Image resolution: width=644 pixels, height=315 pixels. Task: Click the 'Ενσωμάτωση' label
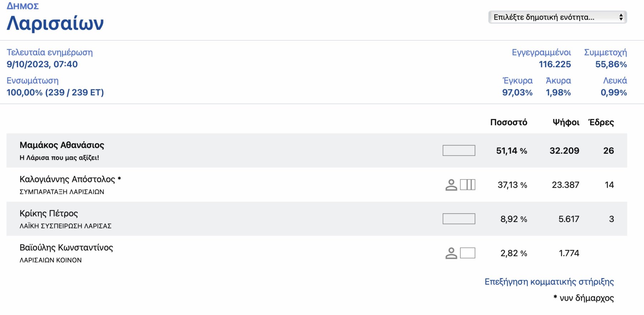click(33, 81)
